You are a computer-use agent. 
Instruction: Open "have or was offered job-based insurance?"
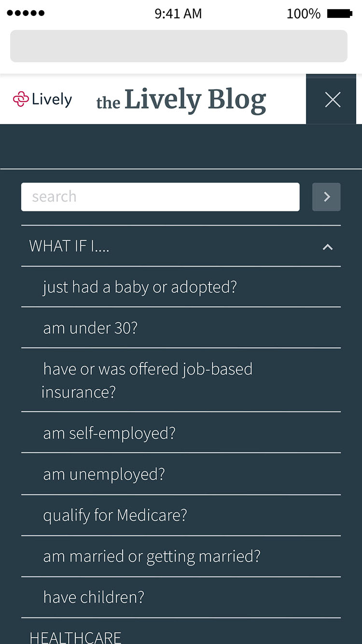pyautogui.click(x=147, y=380)
